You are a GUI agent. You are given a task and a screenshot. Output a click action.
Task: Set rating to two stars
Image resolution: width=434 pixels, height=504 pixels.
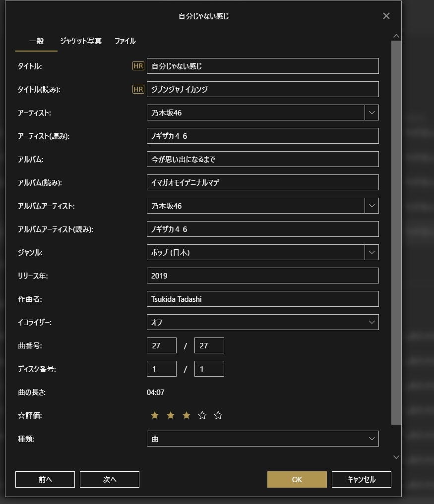tap(171, 415)
